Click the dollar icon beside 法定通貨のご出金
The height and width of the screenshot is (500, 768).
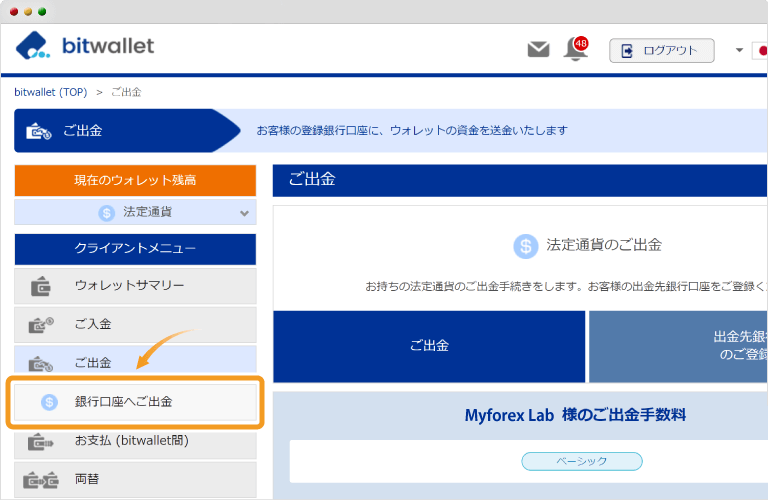tap(526, 246)
